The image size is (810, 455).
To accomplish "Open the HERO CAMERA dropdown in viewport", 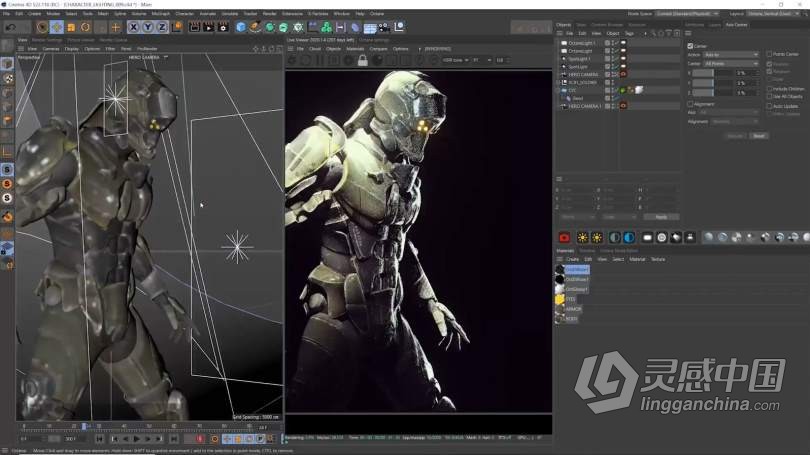I will (x=148, y=57).
